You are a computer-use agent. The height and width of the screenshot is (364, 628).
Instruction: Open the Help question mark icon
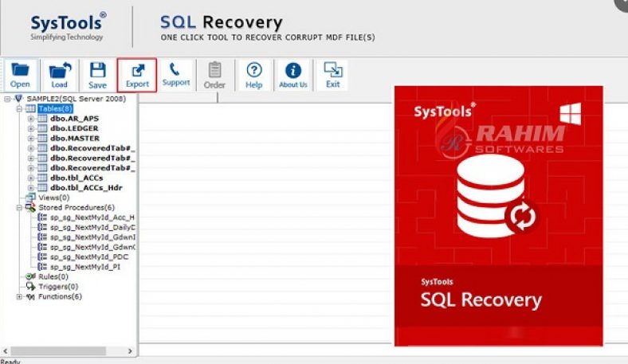[x=254, y=69]
